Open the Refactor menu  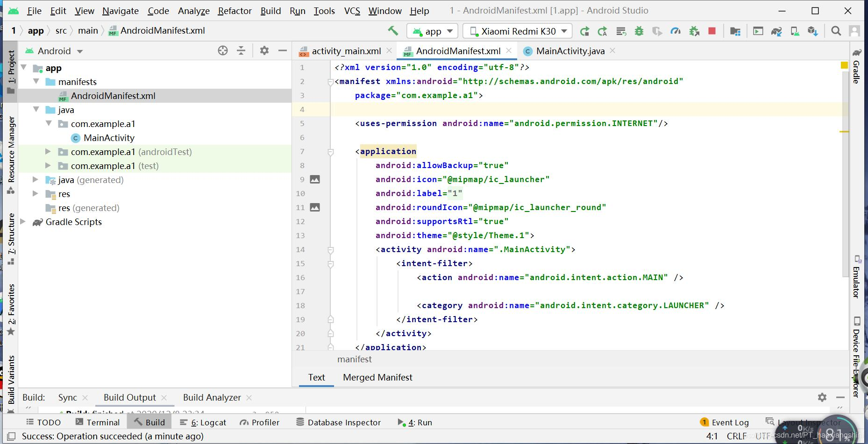pos(235,11)
